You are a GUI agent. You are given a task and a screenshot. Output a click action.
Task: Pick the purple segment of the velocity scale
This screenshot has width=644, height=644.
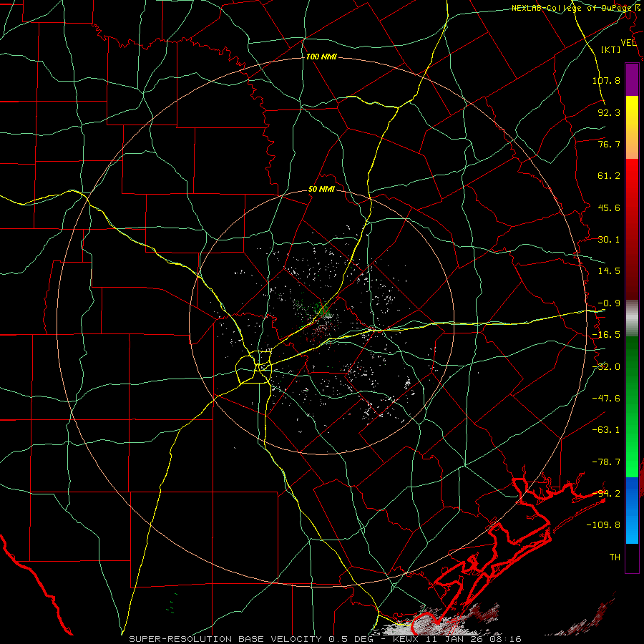pyautogui.click(x=632, y=79)
